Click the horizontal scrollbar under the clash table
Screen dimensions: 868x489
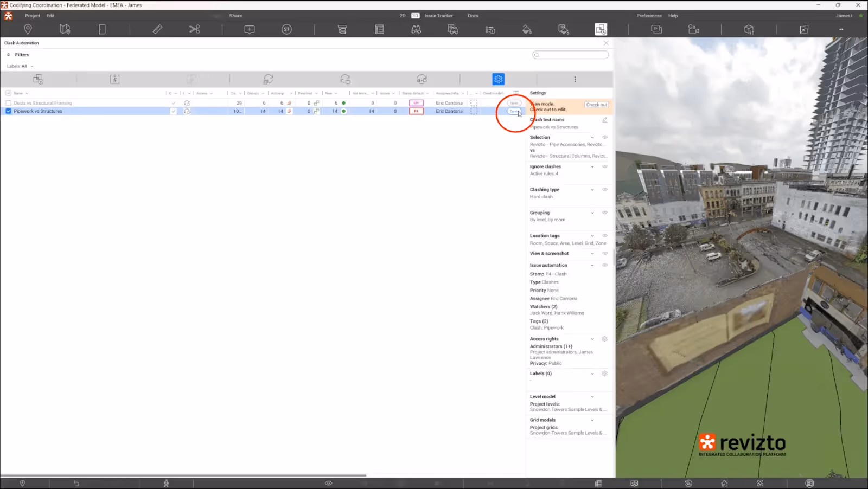(x=183, y=475)
